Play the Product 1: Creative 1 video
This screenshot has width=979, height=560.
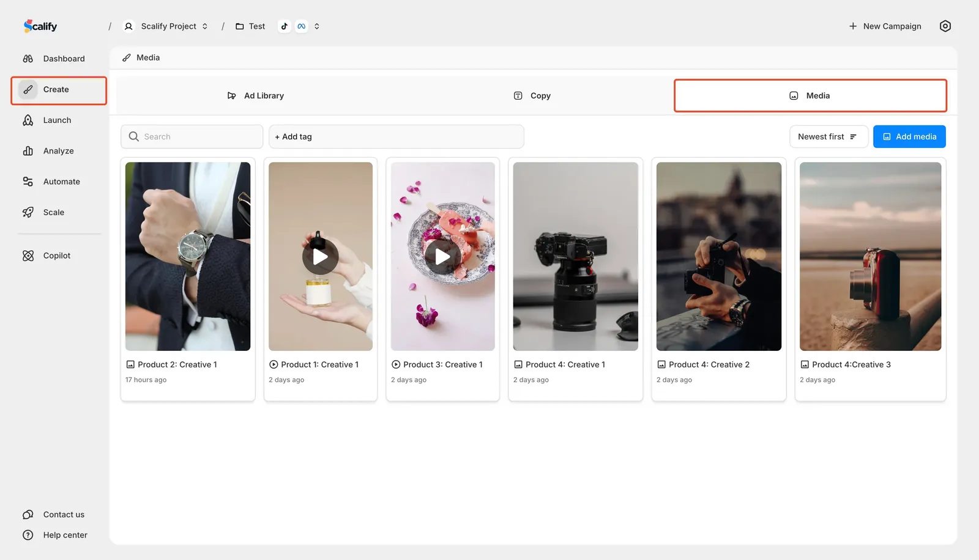tap(320, 256)
